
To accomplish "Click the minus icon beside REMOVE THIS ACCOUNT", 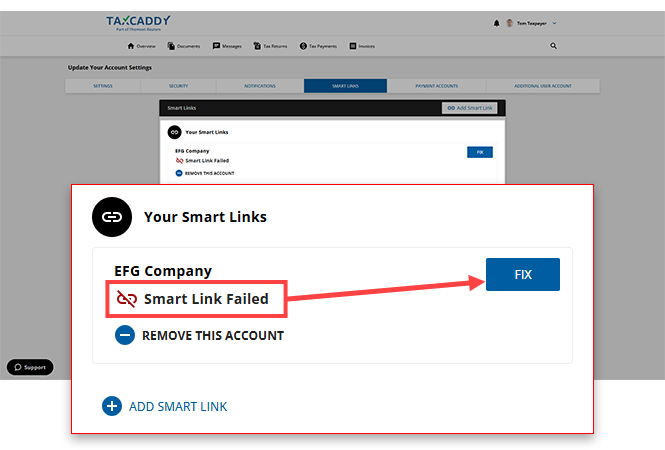I will (x=125, y=335).
